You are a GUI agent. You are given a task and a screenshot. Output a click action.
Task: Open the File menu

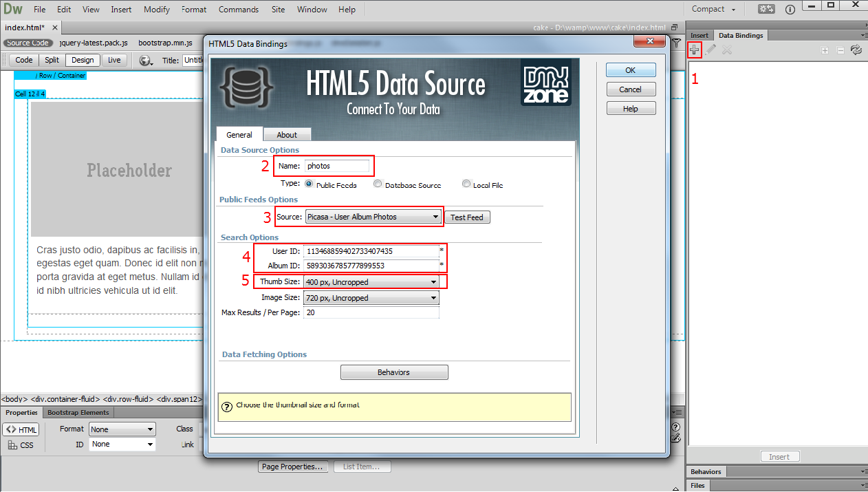click(39, 10)
